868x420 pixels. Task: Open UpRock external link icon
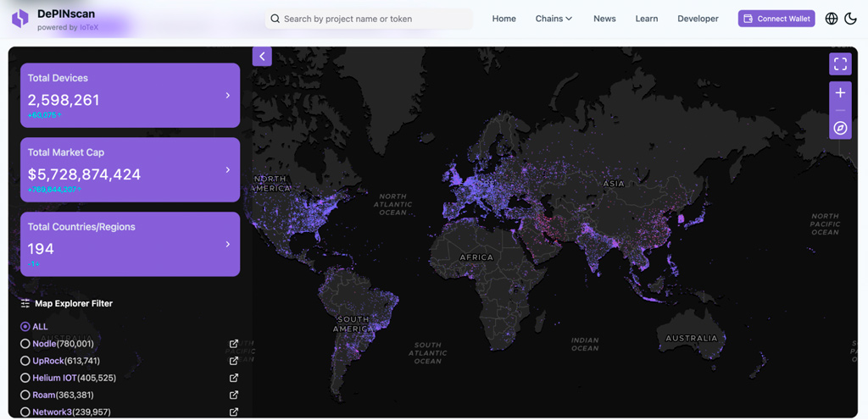[x=234, y=361]
